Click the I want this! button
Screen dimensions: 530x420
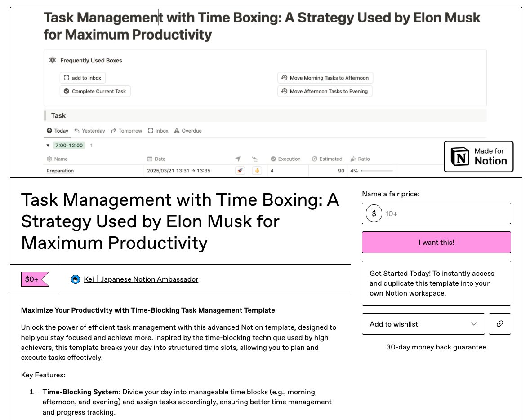click(x=436, y=242)
